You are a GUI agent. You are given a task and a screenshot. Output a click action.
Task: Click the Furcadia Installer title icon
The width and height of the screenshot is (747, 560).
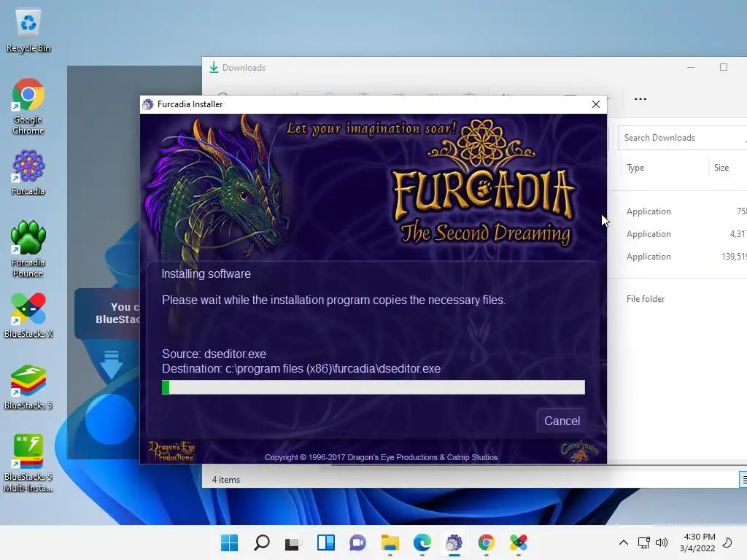click(148, 104)
